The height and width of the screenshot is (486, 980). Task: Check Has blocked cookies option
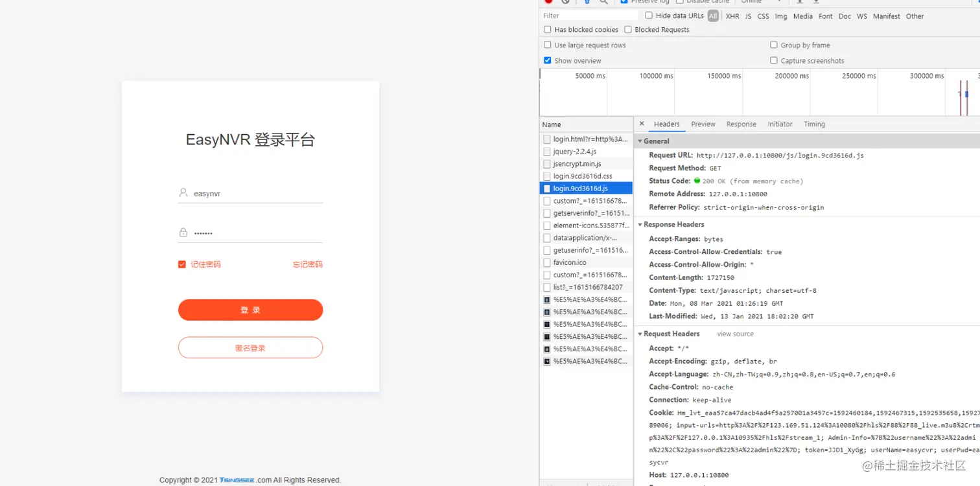click(x=548, y=30)
